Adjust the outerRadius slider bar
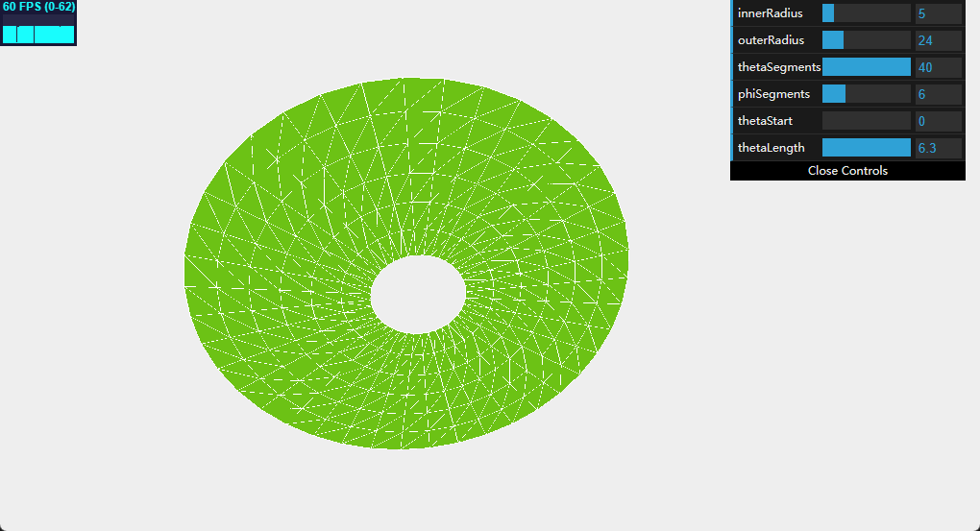This screenshot has height=531, width=980. tap(866, 40)
